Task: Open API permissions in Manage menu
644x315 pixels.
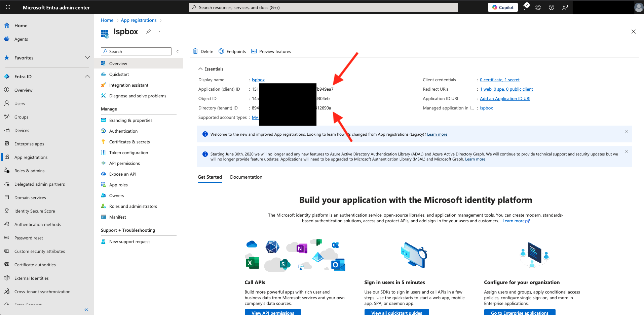Action: 124,163
